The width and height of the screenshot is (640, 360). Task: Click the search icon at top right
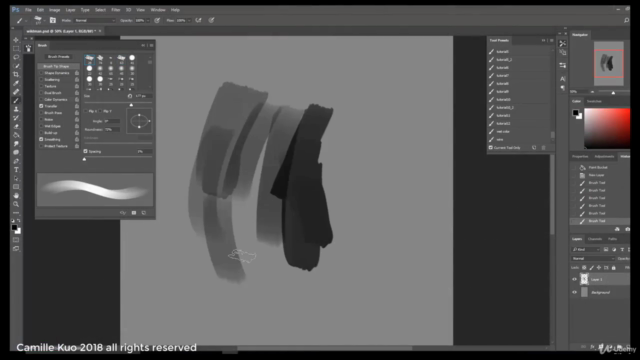tap(626, 20)
